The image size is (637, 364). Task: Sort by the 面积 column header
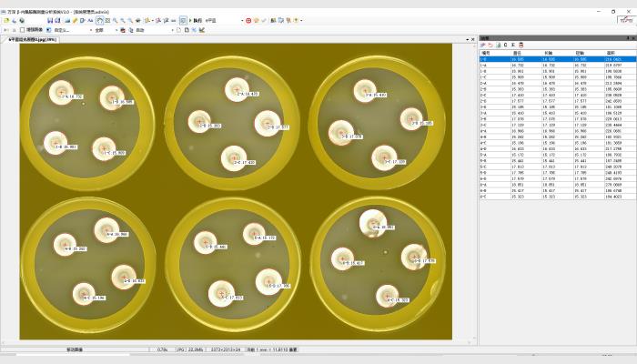612,53
